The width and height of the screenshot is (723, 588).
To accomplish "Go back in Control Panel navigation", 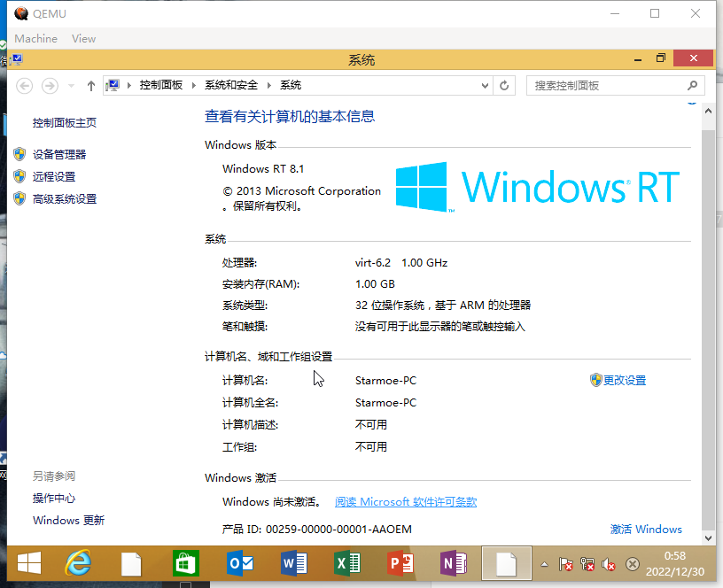I will [x=25, y=86].
